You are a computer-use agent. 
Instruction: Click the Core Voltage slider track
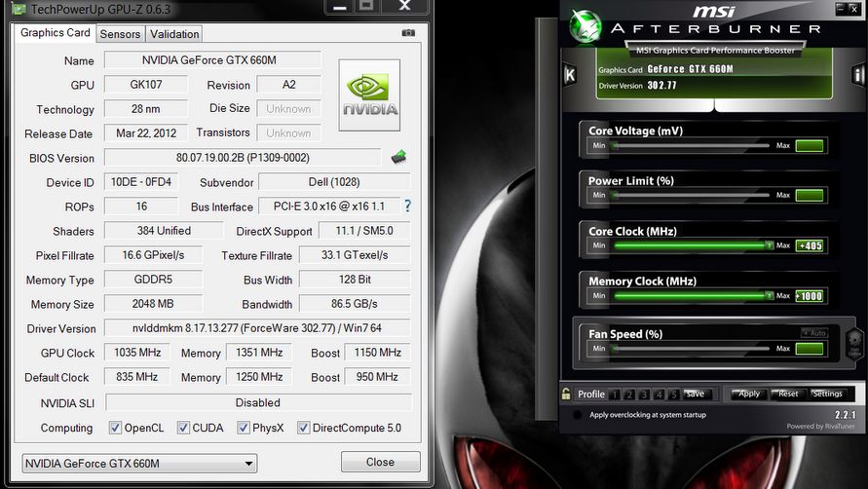pos(691,146)
